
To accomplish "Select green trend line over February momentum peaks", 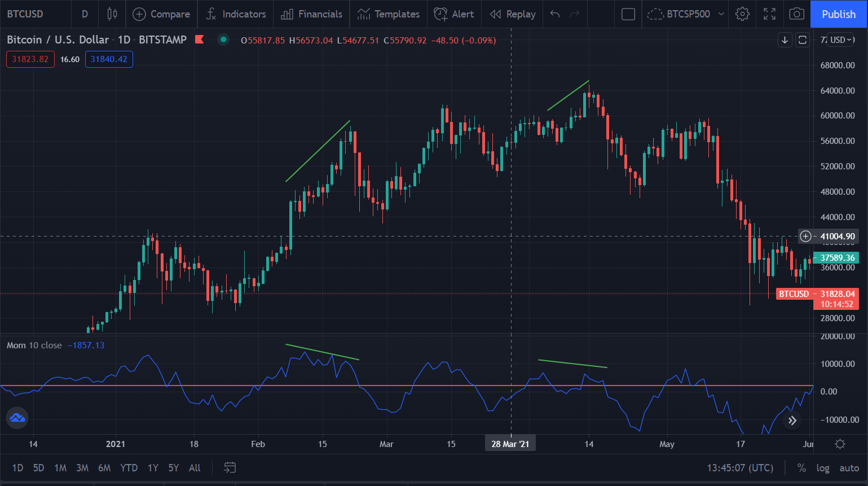I will [322, 352].
